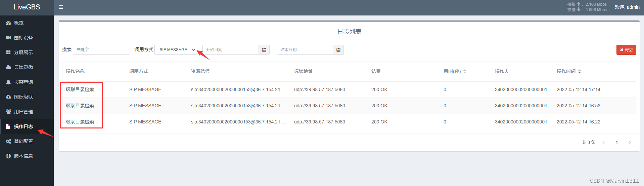Sort by 用时(秒) sort arrows
This screenshot has height=186, width=644.
[x=465, y=71]
